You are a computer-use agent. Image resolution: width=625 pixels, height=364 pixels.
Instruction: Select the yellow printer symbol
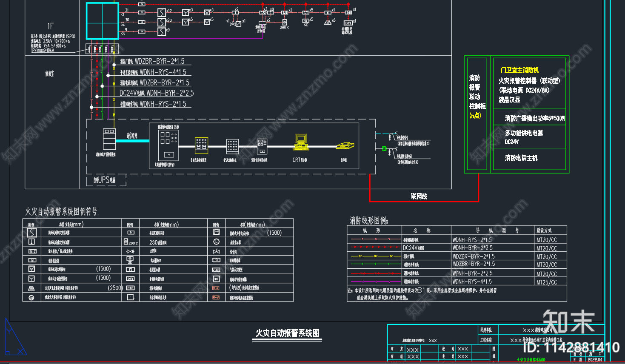tap(345, 146)
